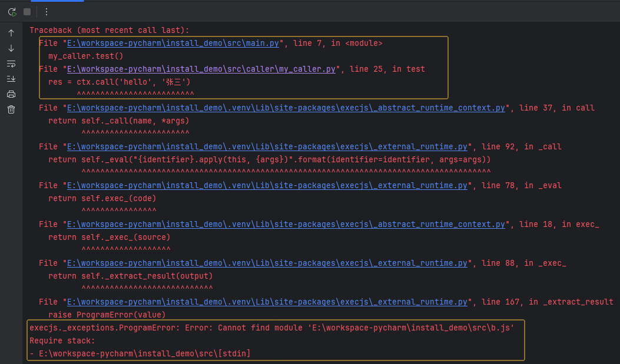Screen dimensions: 620x364
Task: Jump up the stack trace
Action: [11, 32]
